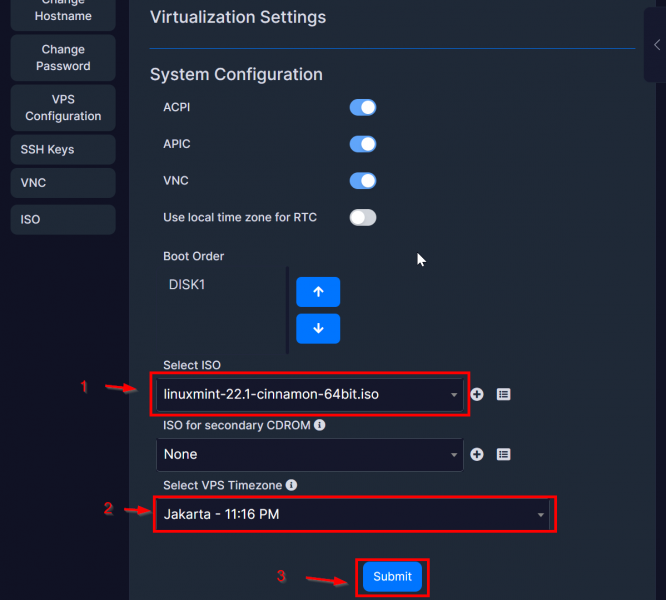Expand the secondary CDROM ISO dropdown showing None
The height and width of the screenshot is (600, 666).
point(310,454)
